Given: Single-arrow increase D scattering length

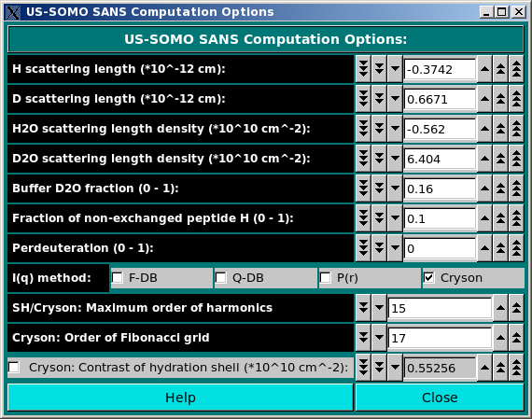Looking at the screenshot, I should pyautogui.click(x=484, y=99).
